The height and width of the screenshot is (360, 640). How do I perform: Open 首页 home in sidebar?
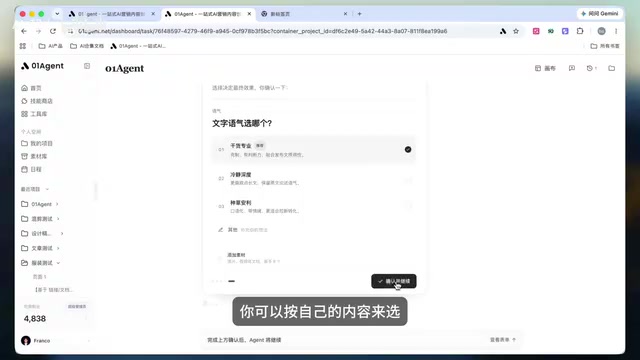point(31,88)
